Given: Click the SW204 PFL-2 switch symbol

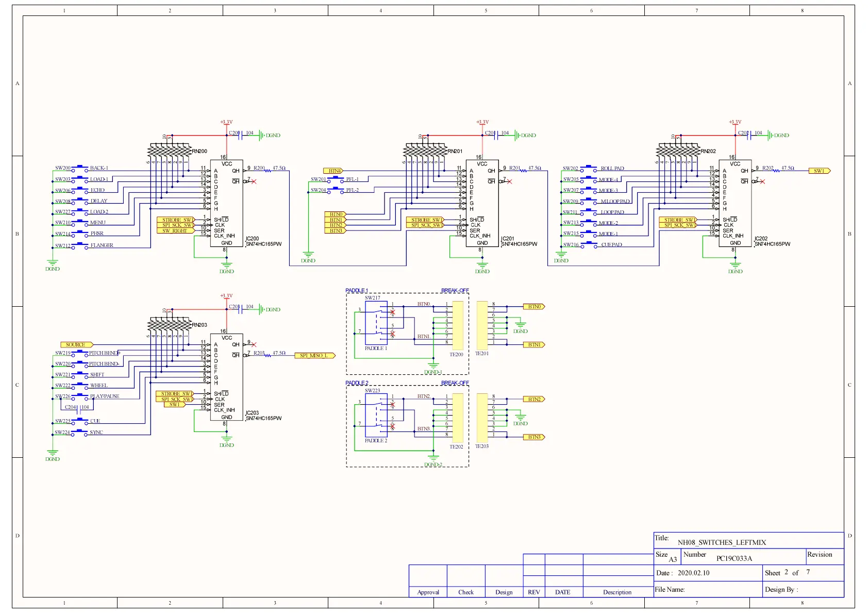Looking at the screenshot, I should pyautogui.click(x=336, y=191).
